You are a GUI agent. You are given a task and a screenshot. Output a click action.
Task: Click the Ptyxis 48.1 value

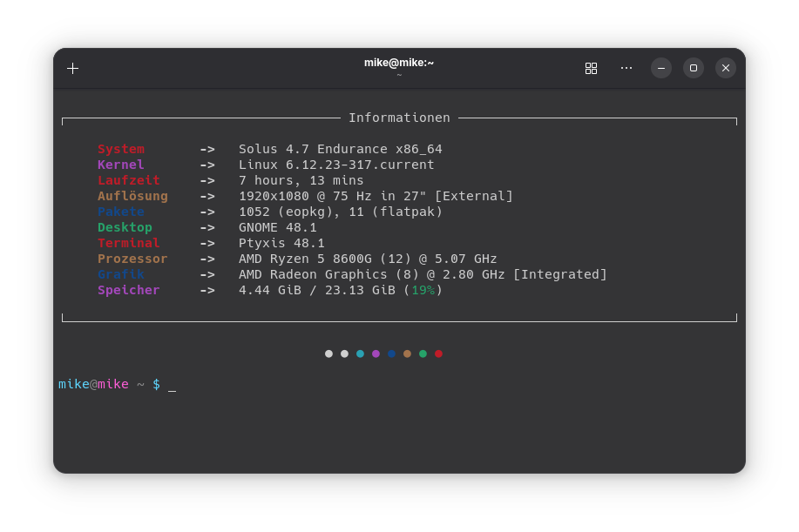coord(281,243)
